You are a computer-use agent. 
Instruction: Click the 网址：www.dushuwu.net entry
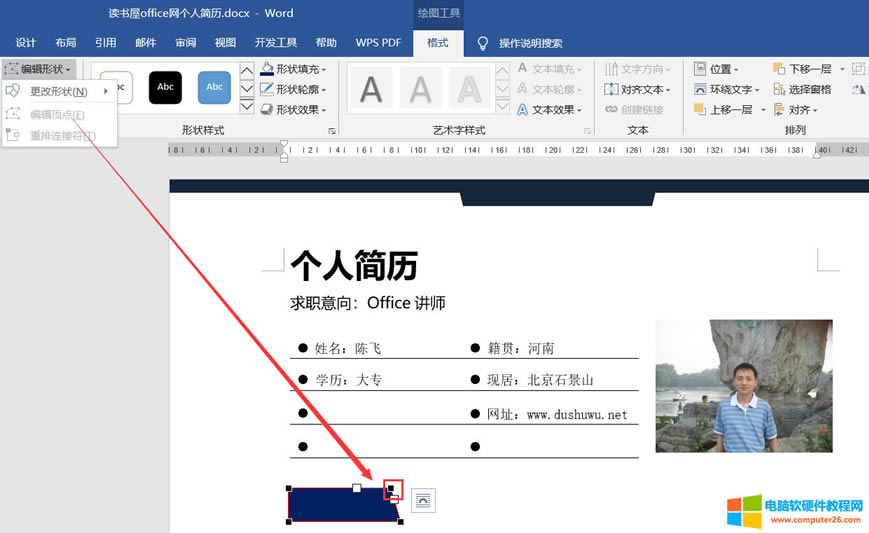(x=557, y=414)
